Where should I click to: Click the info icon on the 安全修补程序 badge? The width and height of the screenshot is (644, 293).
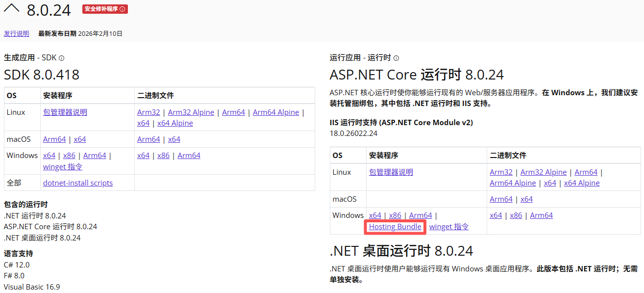click(x=123, y=9)
